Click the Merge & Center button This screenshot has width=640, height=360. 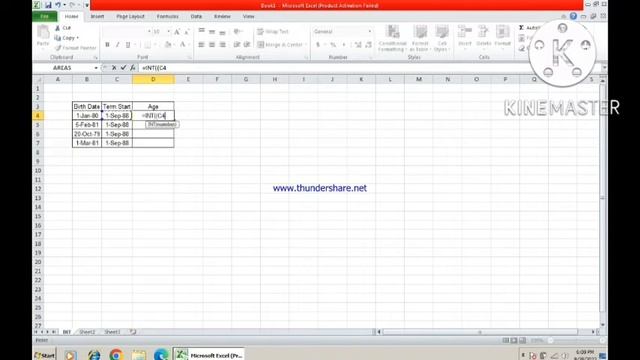pyautogui.click(x=280, y=44)
